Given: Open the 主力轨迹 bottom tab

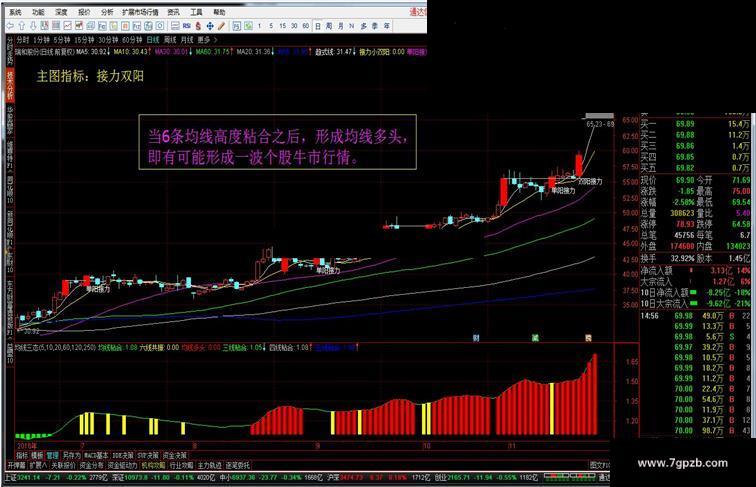Looking at the screenshot, I should pyautogui.click(x=210, y=466).
